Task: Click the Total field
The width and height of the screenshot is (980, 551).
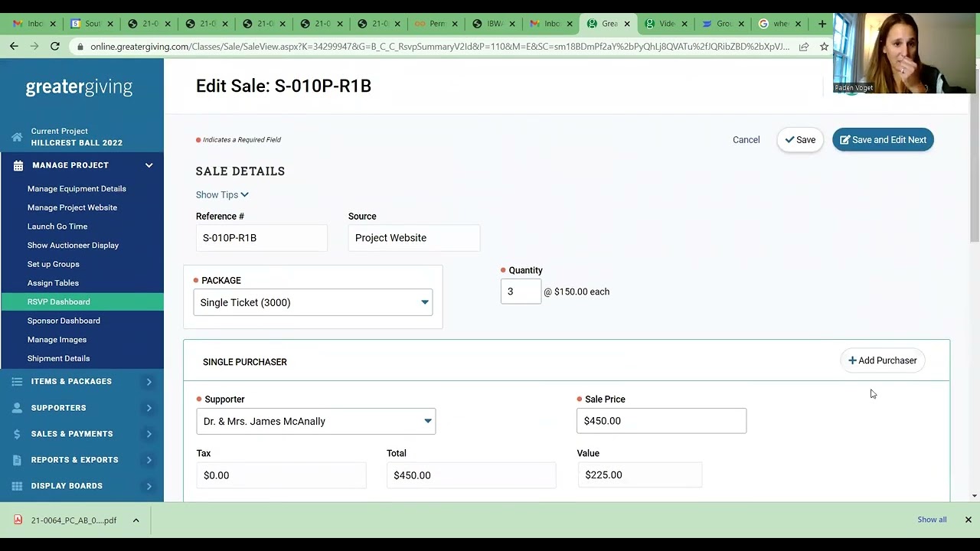Action: coord(471,475)
